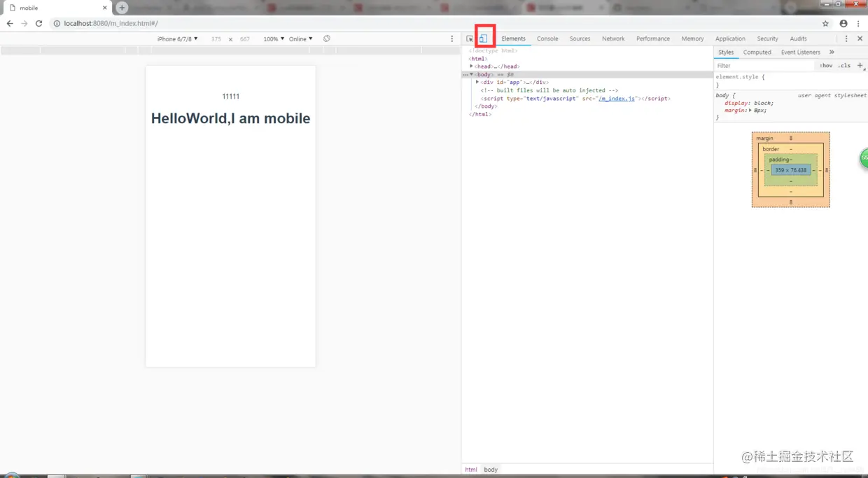Expand the head element node
Image resolution: width=868 pixels, height=478 pixels.
[471, 66]
